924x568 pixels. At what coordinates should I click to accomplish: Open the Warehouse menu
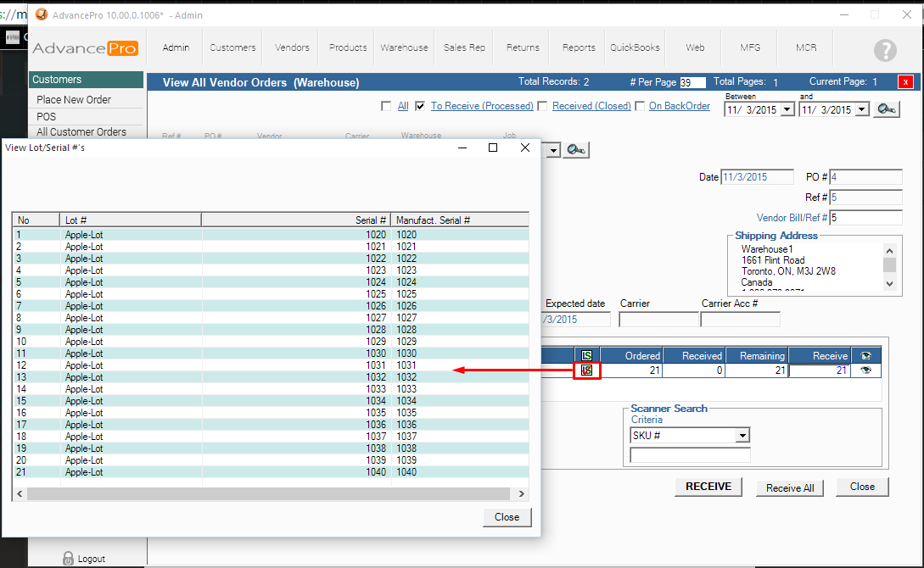[x=404, y=47]
